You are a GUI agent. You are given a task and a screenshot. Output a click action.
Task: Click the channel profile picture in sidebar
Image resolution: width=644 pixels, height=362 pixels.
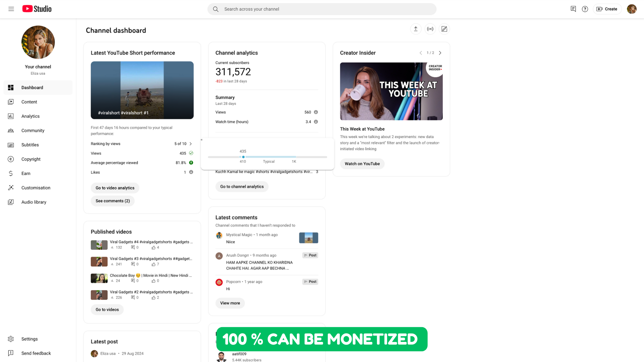(x=38, y=42)
